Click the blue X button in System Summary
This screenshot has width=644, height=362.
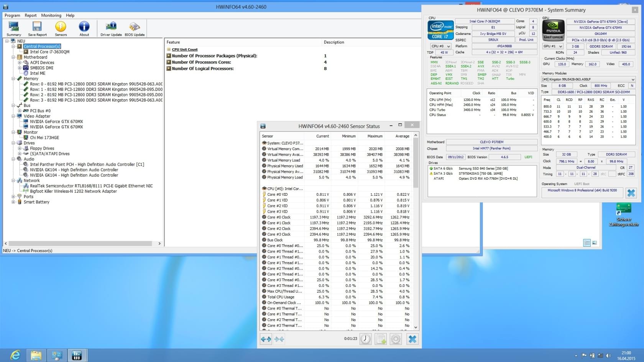(x=631, y=193)
